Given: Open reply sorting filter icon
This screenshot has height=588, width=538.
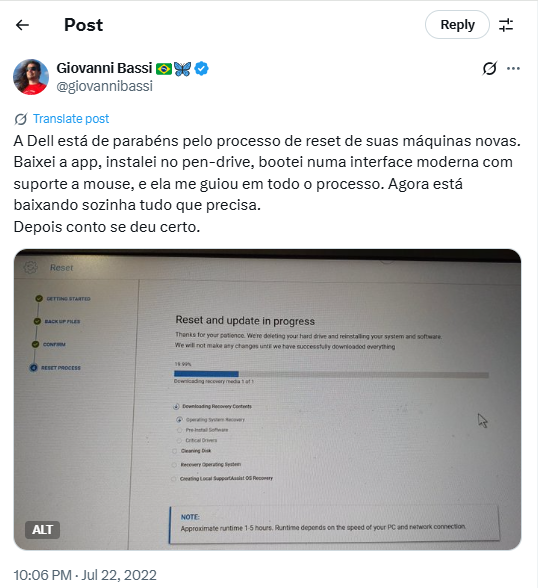Looking at the screenshot, I should tap(506, 25).
